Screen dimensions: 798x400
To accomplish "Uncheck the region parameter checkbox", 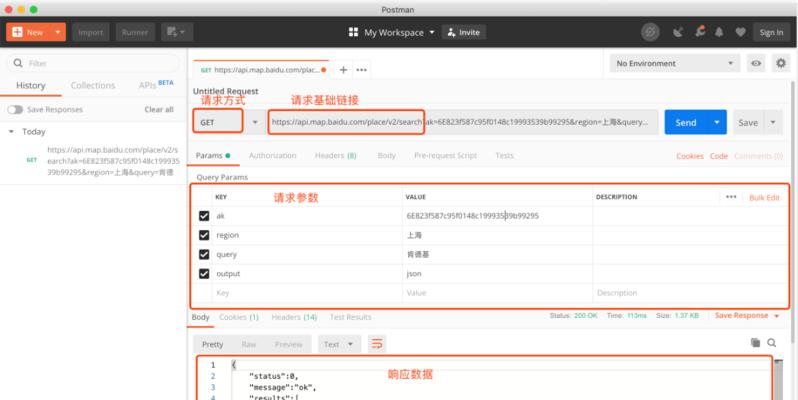I will [204, 235].
